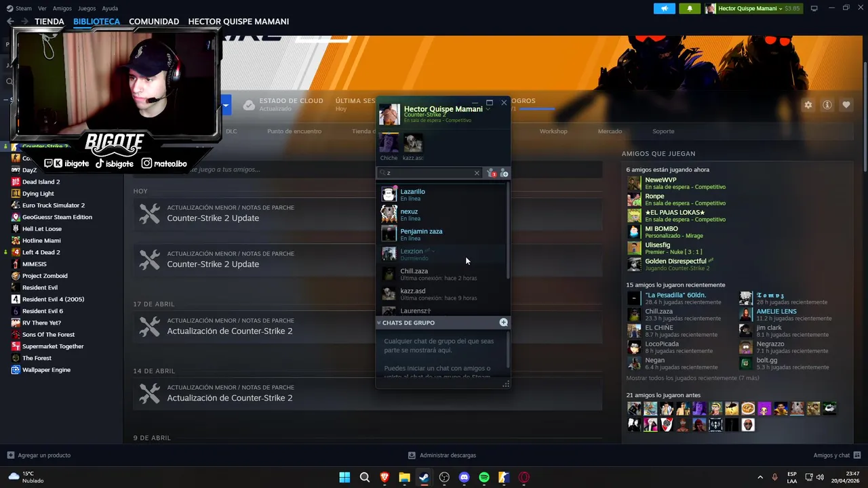Screen dimensions: 868x488
Task: Open 17 de abril Actualización de Counter-Strike 2
Action: (x=368, y=326)
